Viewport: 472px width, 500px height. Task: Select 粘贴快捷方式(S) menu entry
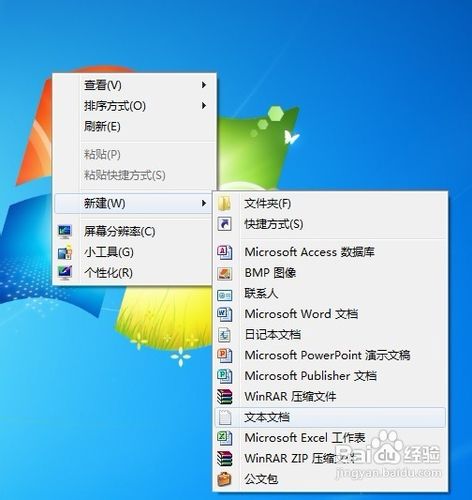point(134,175)
